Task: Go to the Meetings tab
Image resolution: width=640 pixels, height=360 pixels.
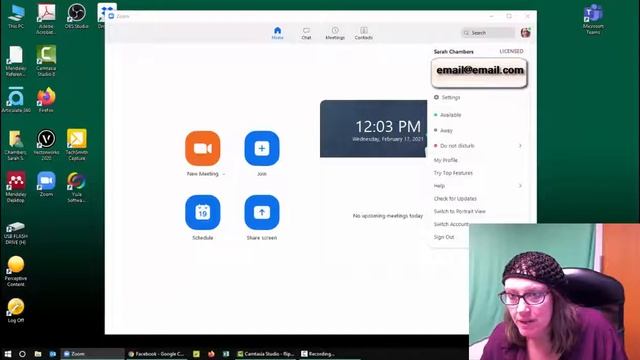Action: [335, 33]
